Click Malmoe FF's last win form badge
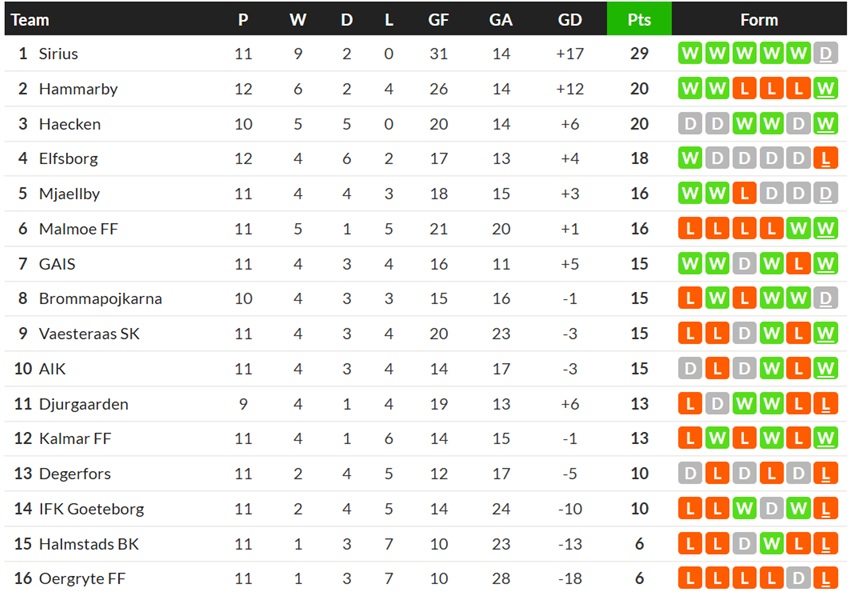Viewport: 852px width, 608px height. tap(825, 229)
